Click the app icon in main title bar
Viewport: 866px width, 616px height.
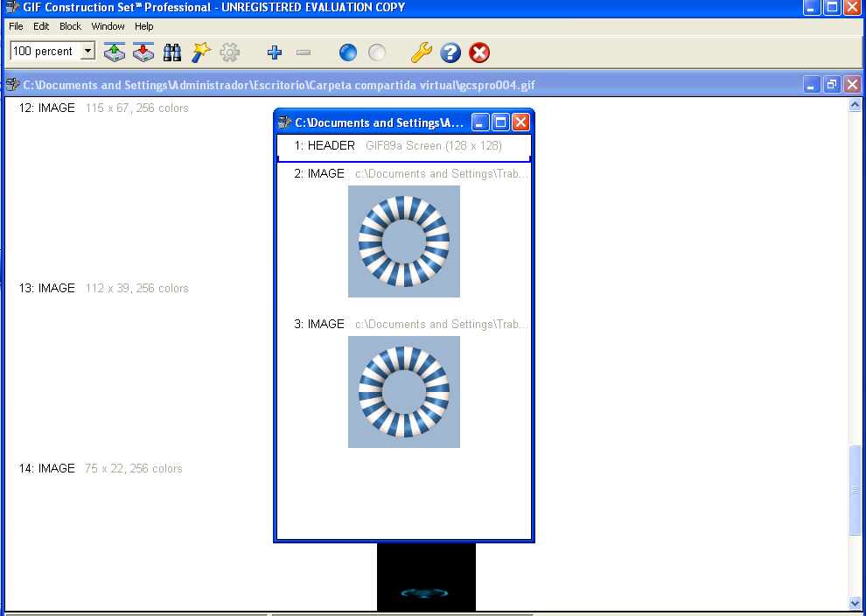click(x=12, y=7)
